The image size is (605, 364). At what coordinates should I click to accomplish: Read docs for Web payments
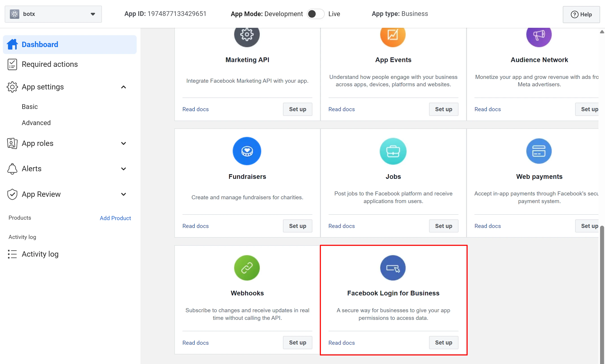pyautogui.click(x=487, y=226)
